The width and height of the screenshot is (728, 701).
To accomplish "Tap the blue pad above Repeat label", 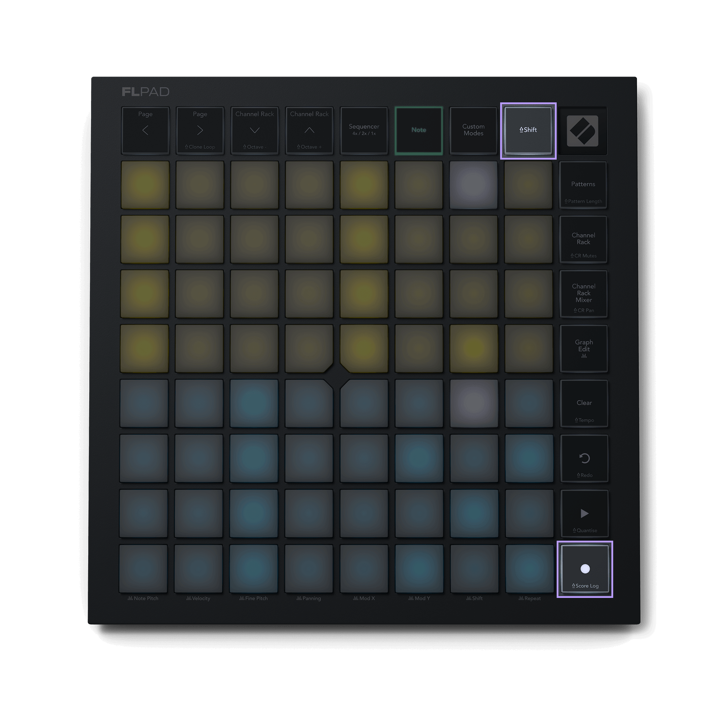I will [529, 568].
